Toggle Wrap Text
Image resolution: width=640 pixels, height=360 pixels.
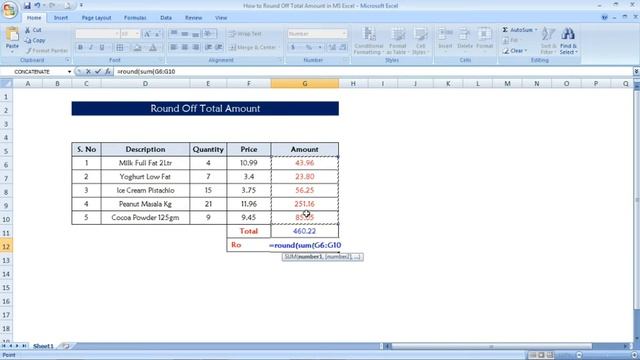[x=245, y=34]
